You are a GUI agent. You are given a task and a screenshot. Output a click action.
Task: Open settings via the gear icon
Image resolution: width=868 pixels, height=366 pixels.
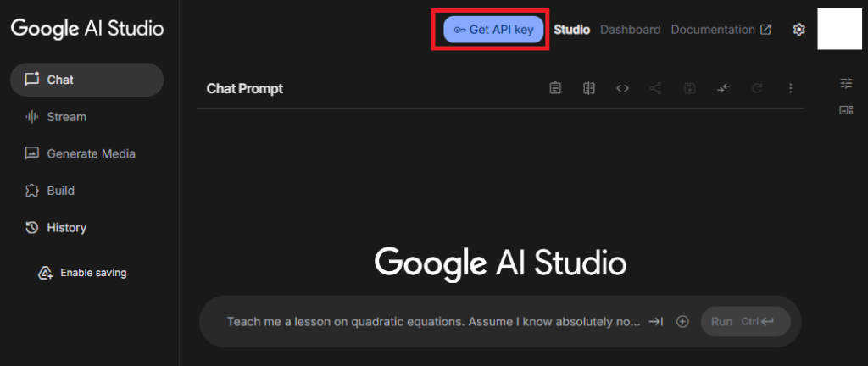pos(798,30)
